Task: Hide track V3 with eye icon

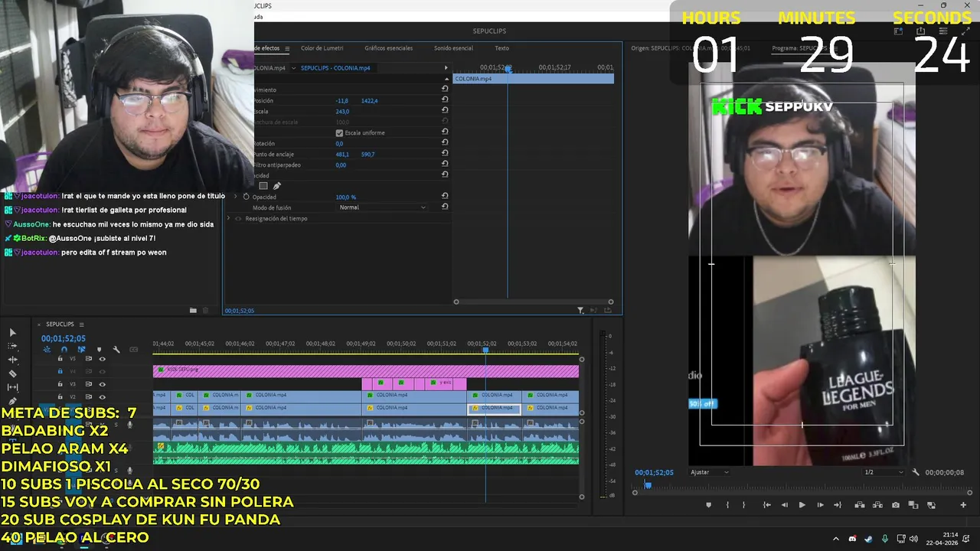Action: 102,384
